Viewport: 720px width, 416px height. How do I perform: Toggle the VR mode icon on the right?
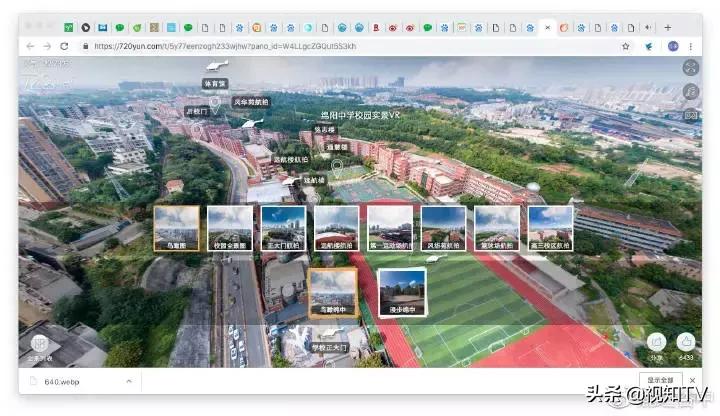[x=690, y=115]
